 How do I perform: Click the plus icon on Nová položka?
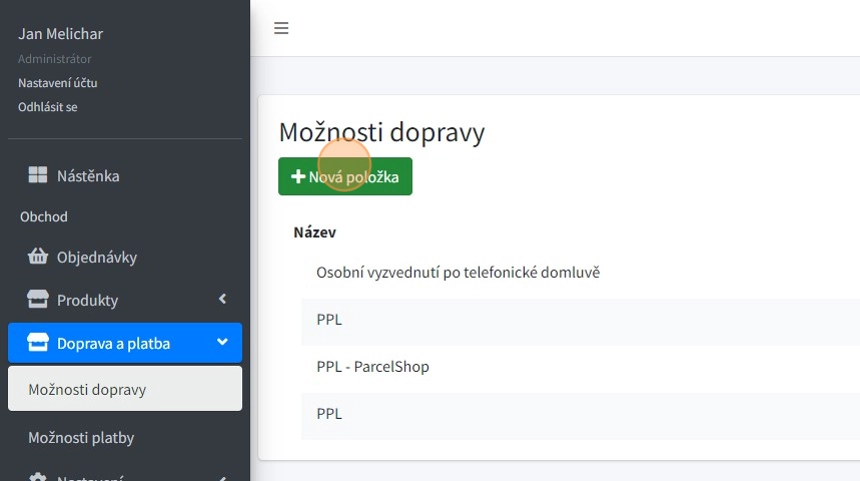(x=297, y=177)
